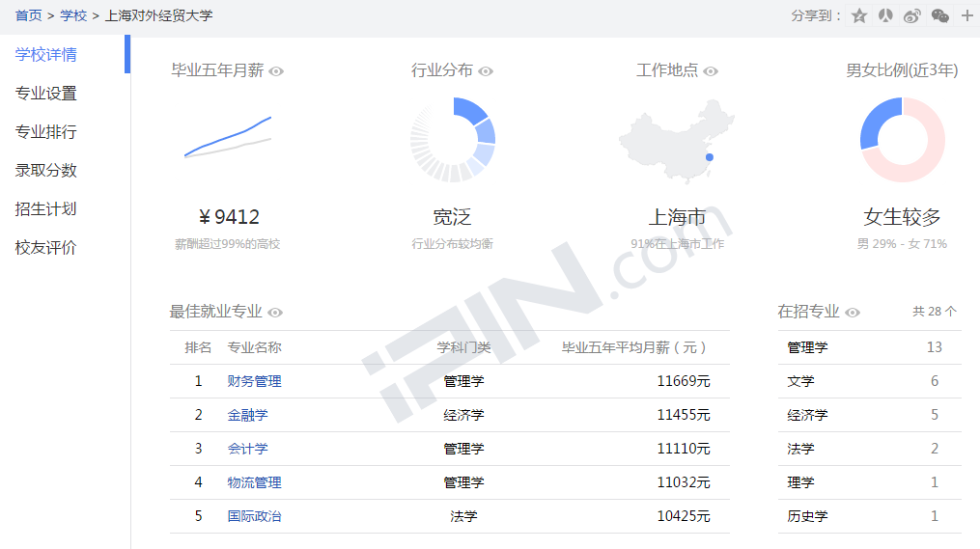
Task: Open 招生计划 sidebar tab
Action: pos(46,208)
